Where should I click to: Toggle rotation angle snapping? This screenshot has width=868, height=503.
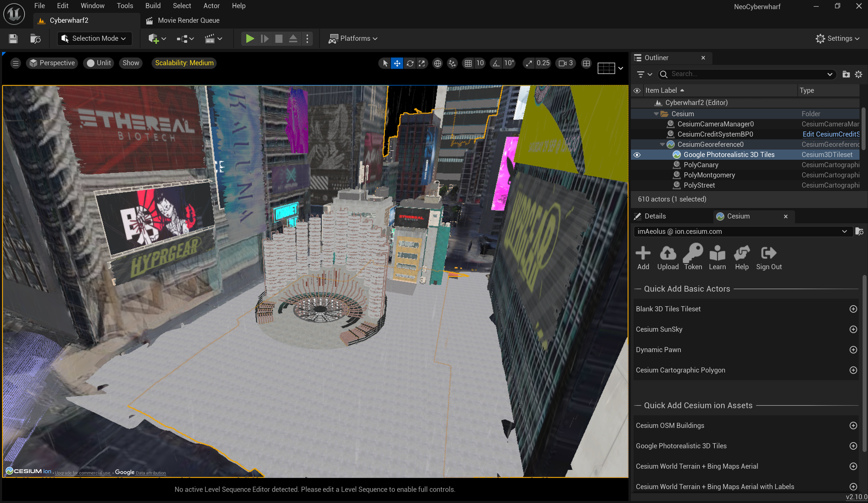[496, 63]
